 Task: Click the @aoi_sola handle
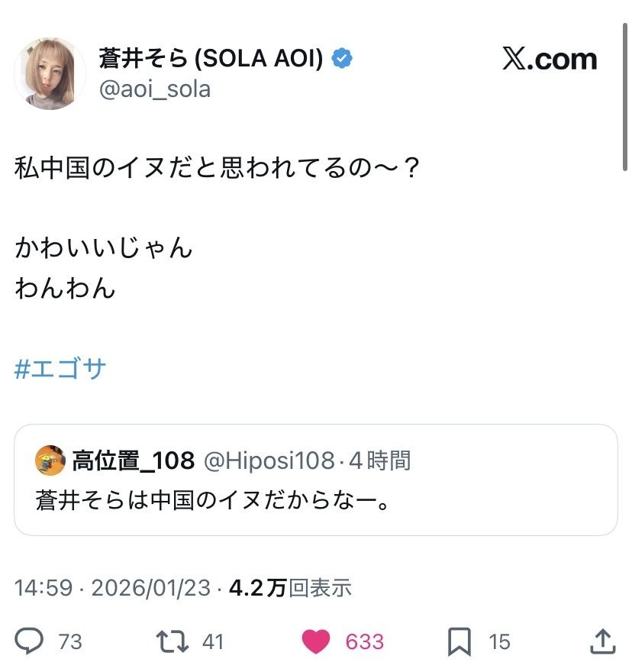(154, 90)
